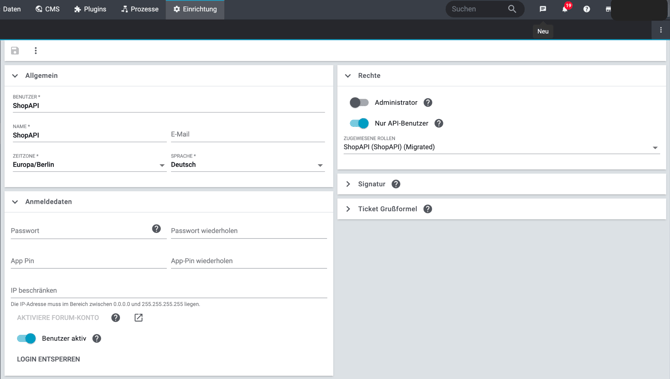Collapse the Rechte section
The image size is (670, 379).
pyautogui.click(x=348, y=76)
